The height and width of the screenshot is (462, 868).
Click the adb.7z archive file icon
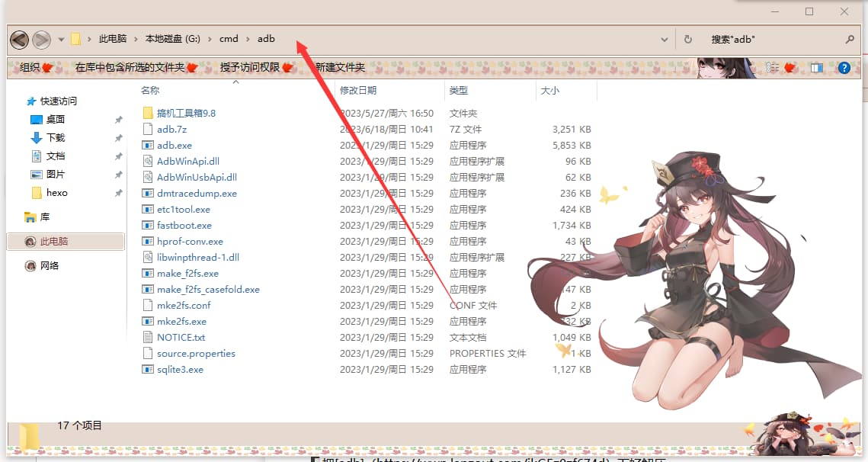[148, 129]
